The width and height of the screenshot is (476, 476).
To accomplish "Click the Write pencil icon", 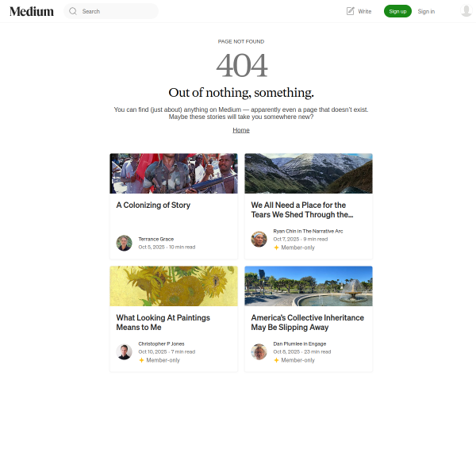I will pyautogui.click(x=351, y=11).
